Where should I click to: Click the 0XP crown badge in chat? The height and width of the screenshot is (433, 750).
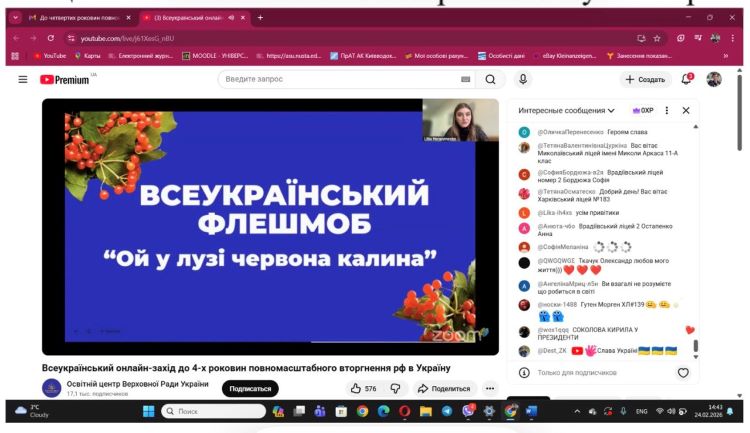642,111
